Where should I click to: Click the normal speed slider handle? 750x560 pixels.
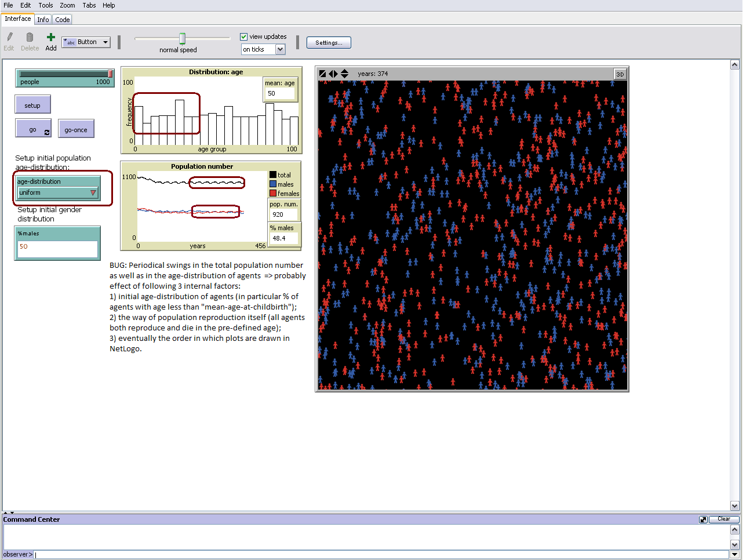(183, 39)
